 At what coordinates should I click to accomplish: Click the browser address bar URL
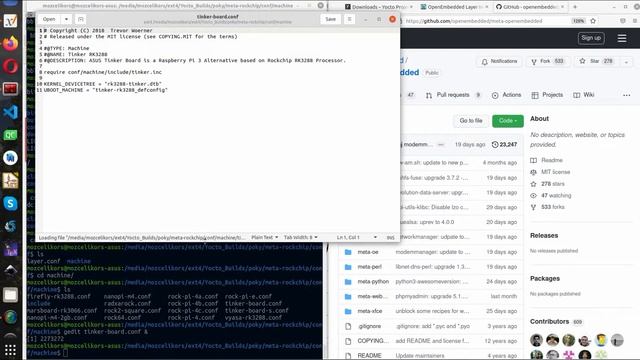click(474, 21)
